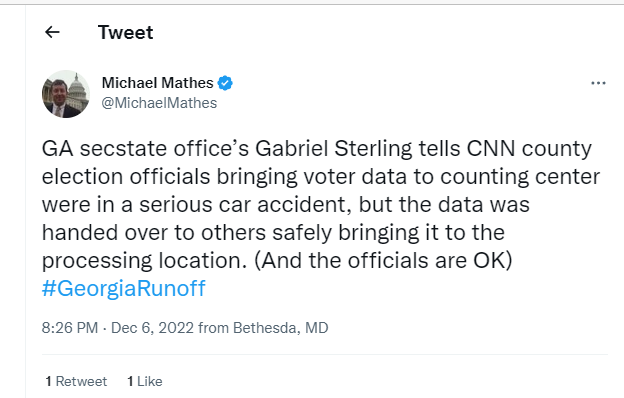Open the #GeorgiaRunoff hashtag

pos(124,289)
